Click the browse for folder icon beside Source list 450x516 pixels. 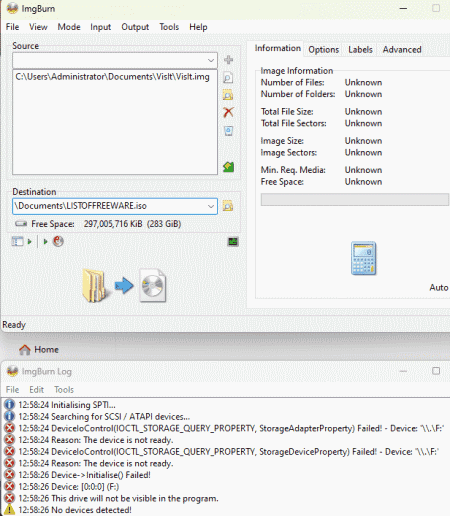228,95
